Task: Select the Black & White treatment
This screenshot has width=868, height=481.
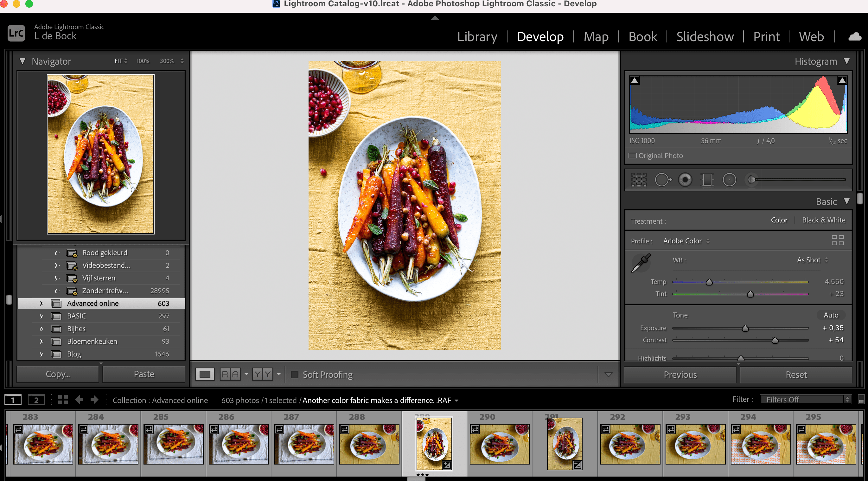Action: 823,220
